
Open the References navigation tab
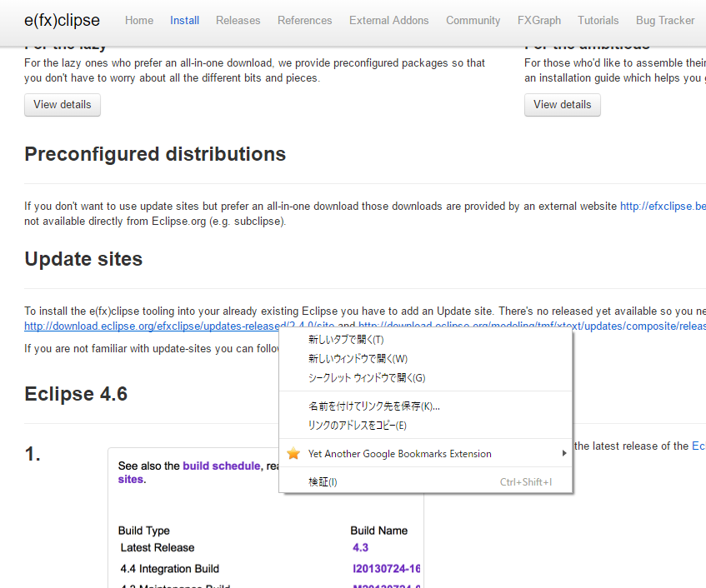pyautogui.click(x=304, y=21)
